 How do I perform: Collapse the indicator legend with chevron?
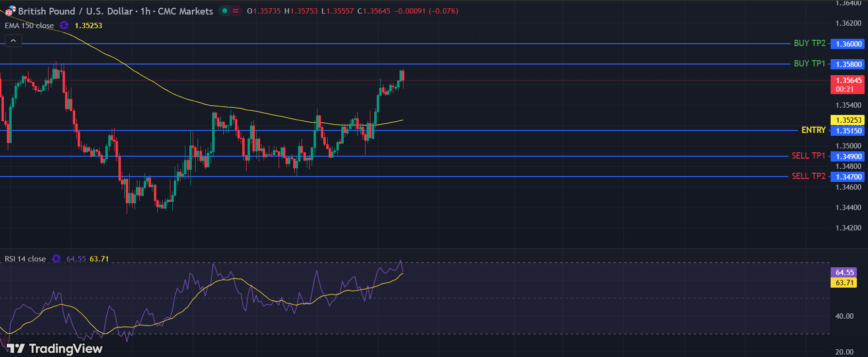13,41
